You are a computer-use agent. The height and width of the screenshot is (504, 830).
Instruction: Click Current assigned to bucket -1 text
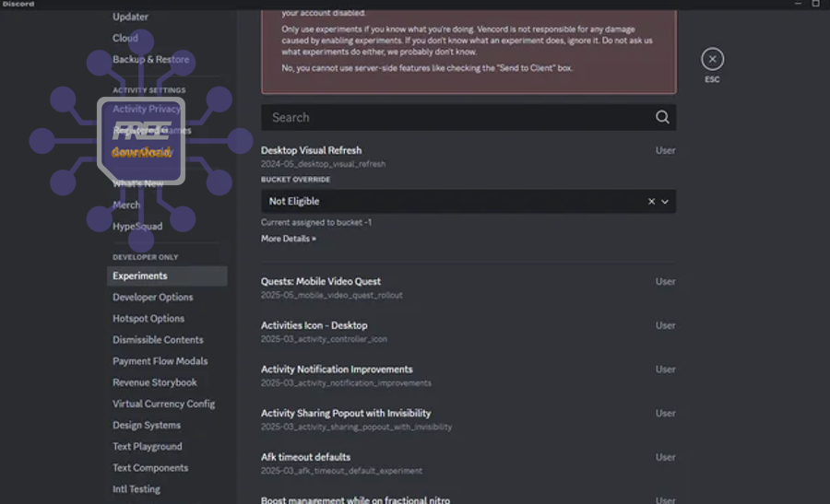[316, 223]
